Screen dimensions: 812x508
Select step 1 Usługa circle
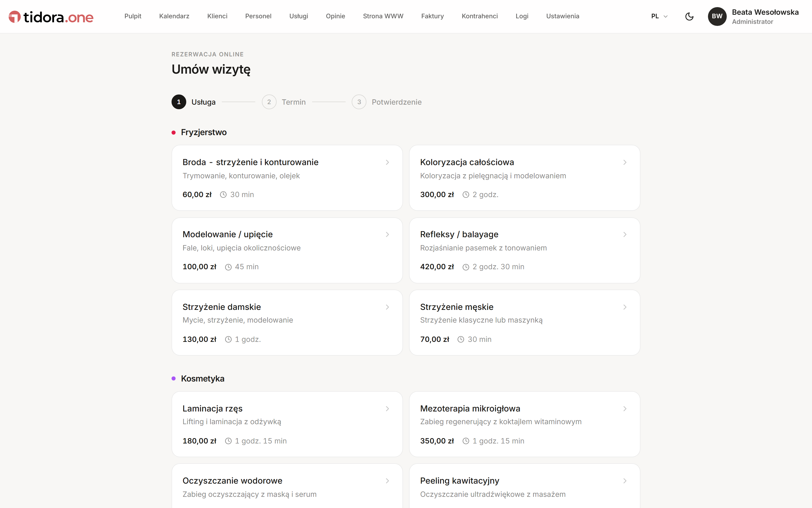(179, 102)
